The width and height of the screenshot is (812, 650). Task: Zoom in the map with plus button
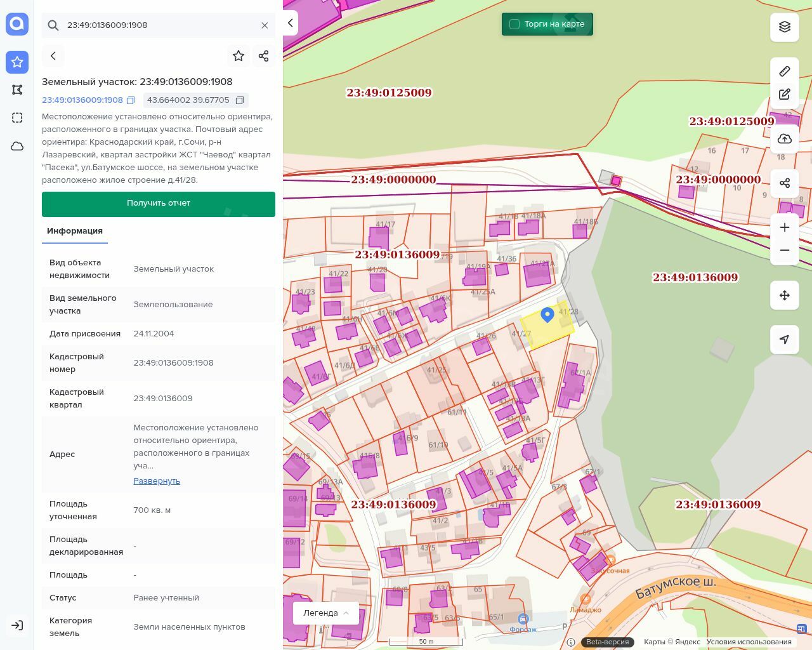coord(785,228)
